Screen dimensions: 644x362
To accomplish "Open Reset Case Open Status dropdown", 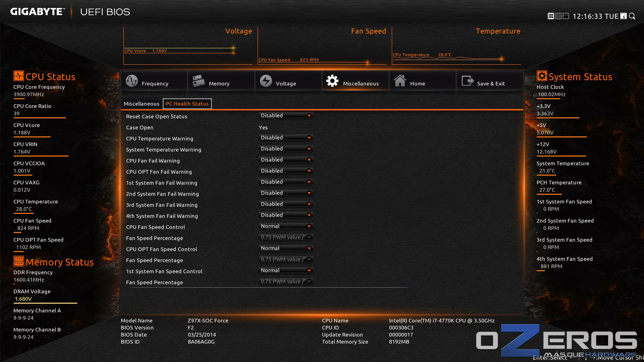I will pos(286,115).
